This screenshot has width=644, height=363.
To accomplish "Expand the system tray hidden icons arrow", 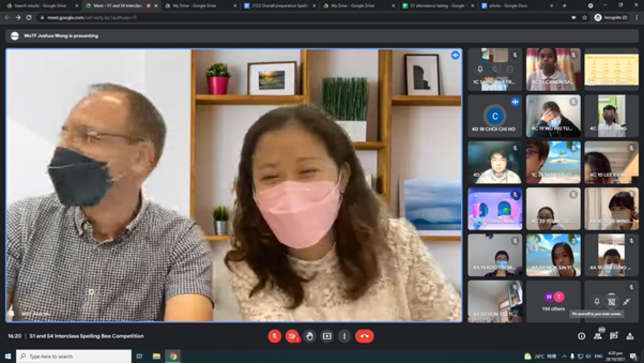I will click(564, 356).
